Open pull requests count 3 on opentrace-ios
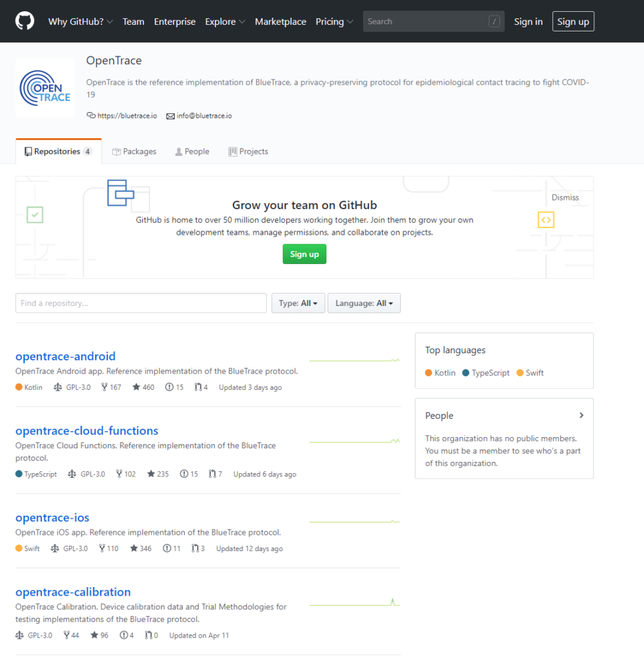Image resolution: width=644 pixels, height=671 pixels. pos(198,548)
